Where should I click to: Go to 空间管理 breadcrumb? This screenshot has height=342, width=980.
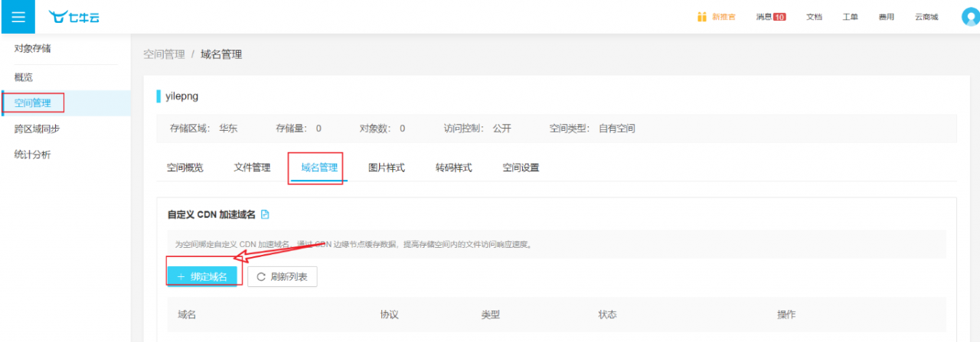click(x=164, y=54)
